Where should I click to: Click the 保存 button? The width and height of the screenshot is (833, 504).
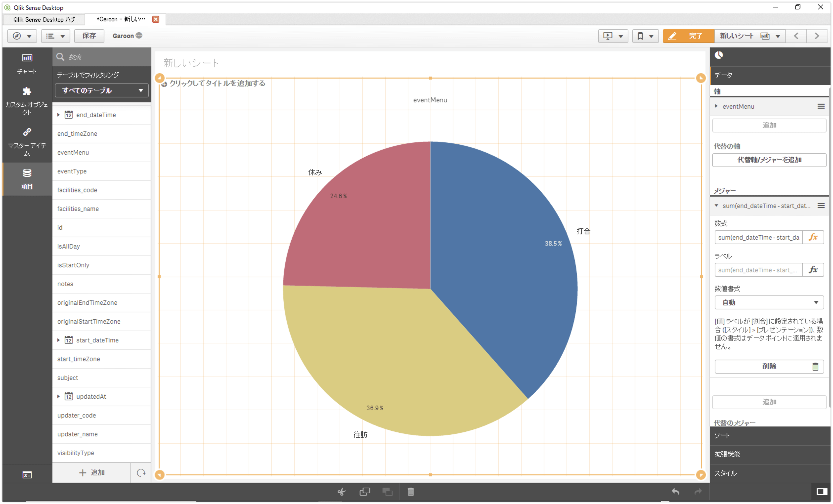[89, 36]
